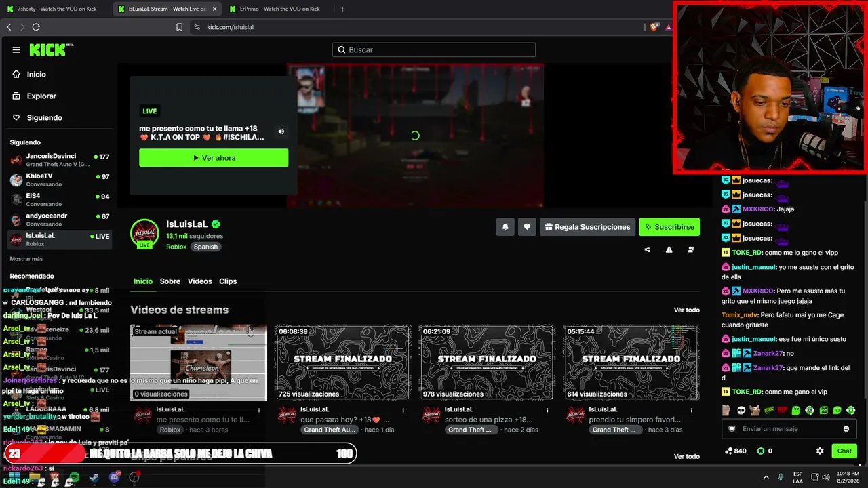Open ElS4 in the Siguiendo list
868x488 pixels.
pyautogui.click(x=60, y=199)
